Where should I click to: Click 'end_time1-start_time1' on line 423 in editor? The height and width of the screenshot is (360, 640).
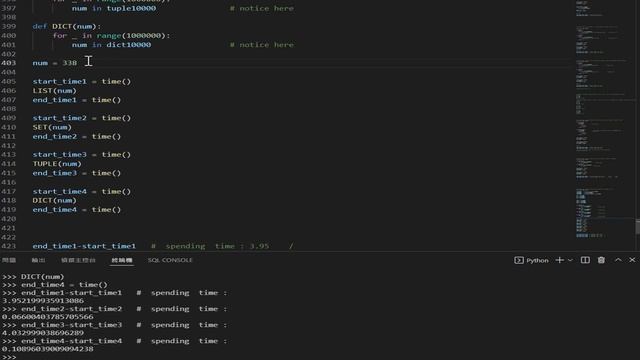point(84,246)
